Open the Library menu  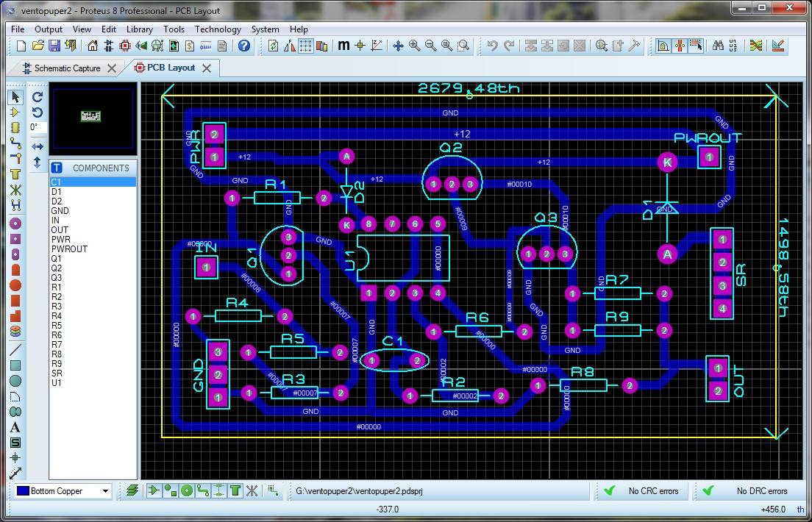tap(140, 29)
